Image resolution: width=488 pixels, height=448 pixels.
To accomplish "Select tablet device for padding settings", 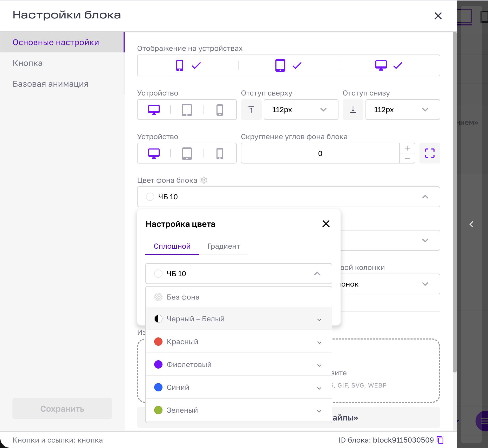I will 187,110.
